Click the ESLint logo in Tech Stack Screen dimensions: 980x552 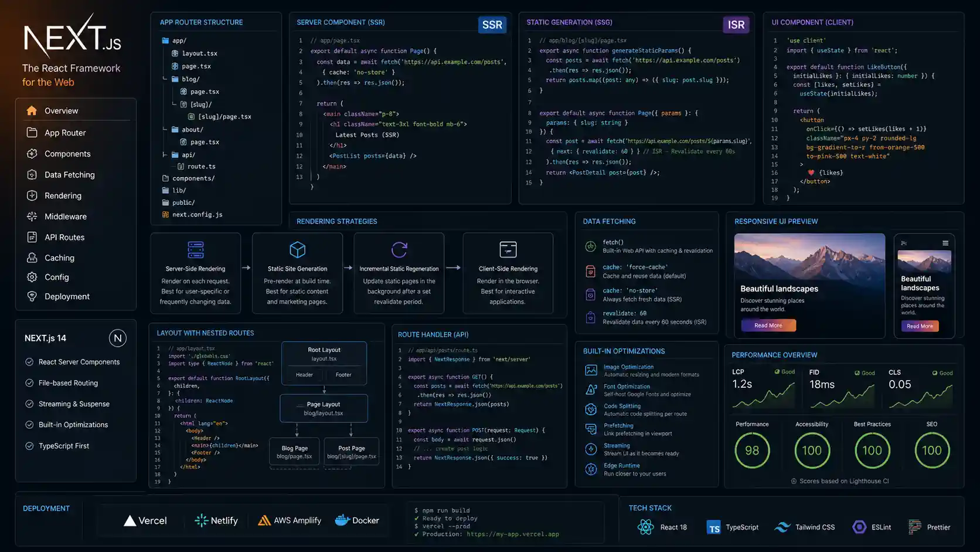(859, 527)
